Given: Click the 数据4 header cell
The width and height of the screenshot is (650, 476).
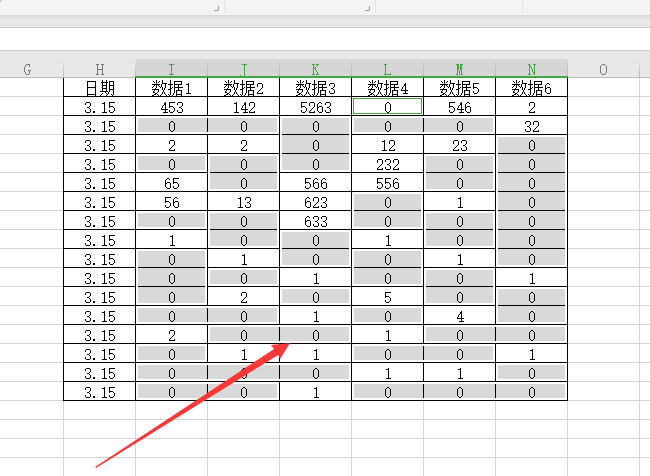Looking at the screenshot, I should click(x=387, y=87).
